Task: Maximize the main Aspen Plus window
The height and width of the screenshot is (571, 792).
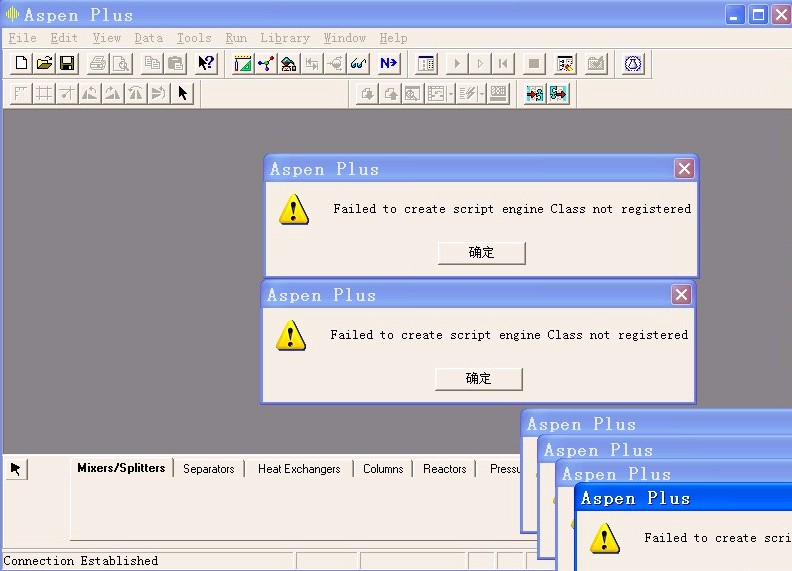Action: click(758, 15)
